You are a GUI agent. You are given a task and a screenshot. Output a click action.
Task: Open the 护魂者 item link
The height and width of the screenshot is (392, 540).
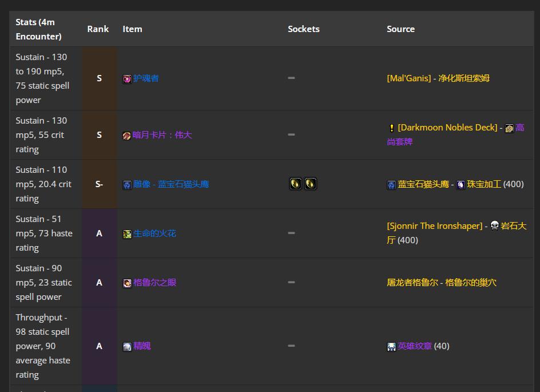(x=146, y=78)
